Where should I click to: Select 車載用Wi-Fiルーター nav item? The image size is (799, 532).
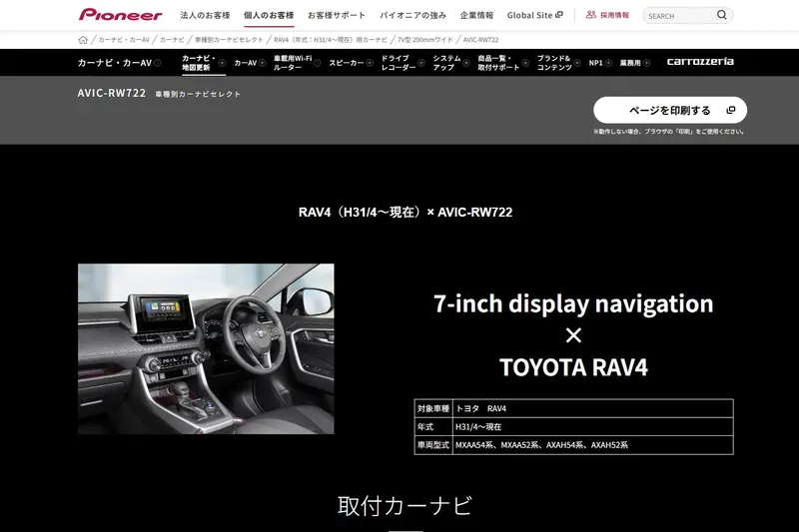293,63
